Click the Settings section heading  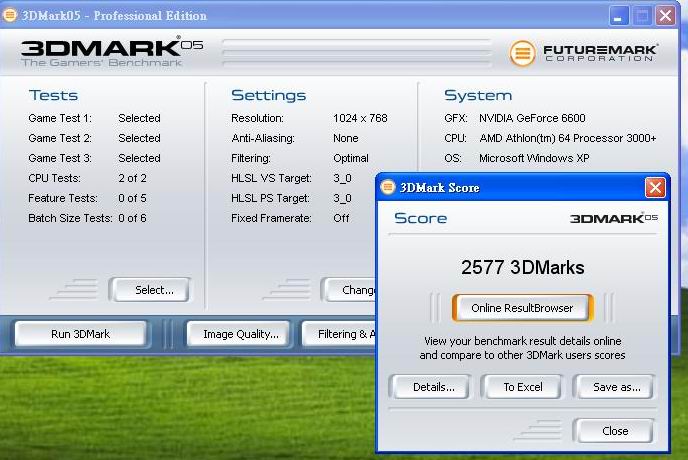coord(269,95)
